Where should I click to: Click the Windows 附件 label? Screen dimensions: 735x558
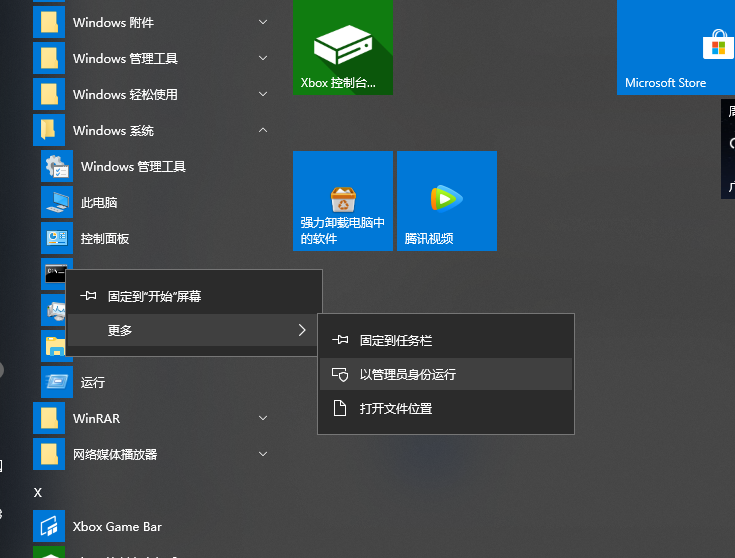[113, 22]
